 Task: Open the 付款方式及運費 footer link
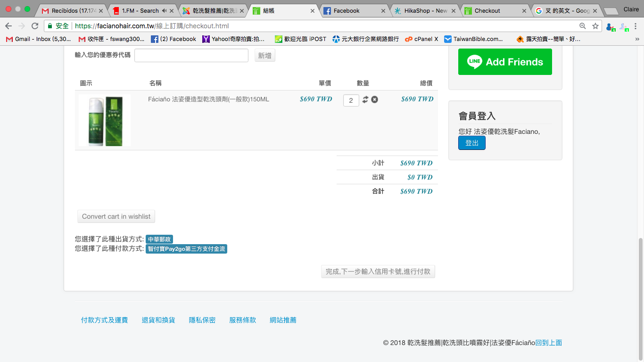[104, 320]
